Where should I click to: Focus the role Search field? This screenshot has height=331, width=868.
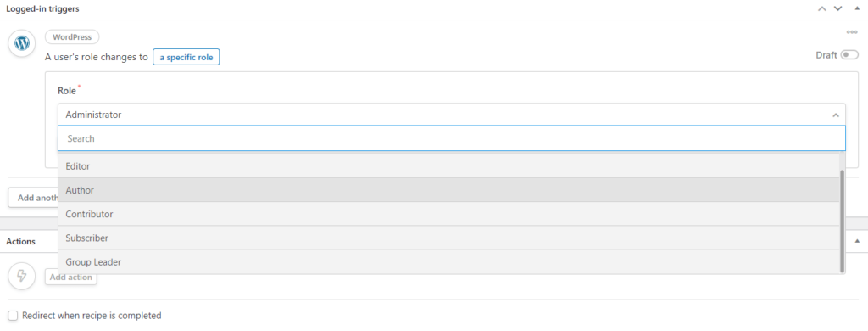pos(451,138)
